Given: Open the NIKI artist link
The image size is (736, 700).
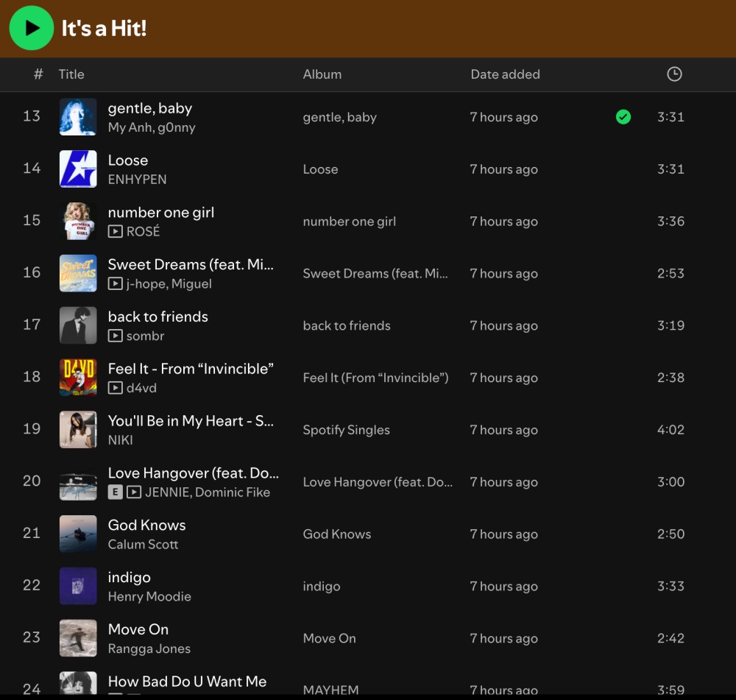Looking at the screenshot, I should click(x=120, y=440).
